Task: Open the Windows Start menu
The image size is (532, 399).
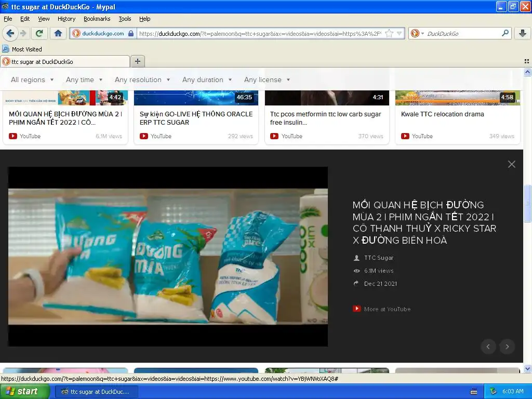Action: coord(25,392)
